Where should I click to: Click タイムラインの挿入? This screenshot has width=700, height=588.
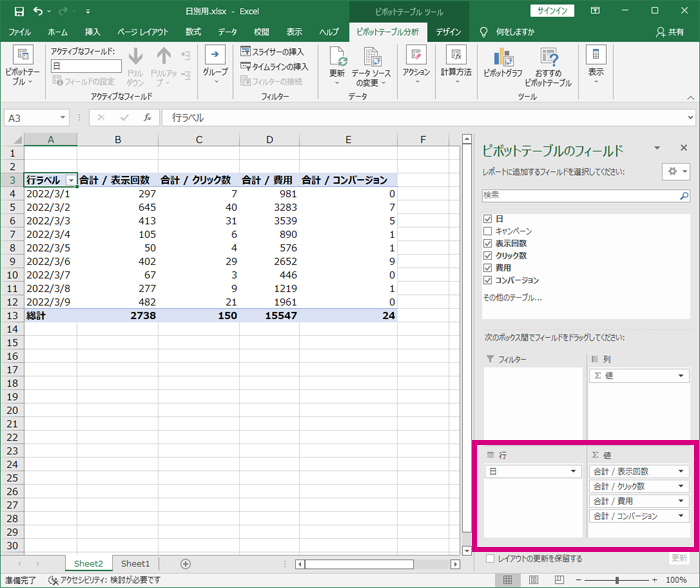point(274,67)
